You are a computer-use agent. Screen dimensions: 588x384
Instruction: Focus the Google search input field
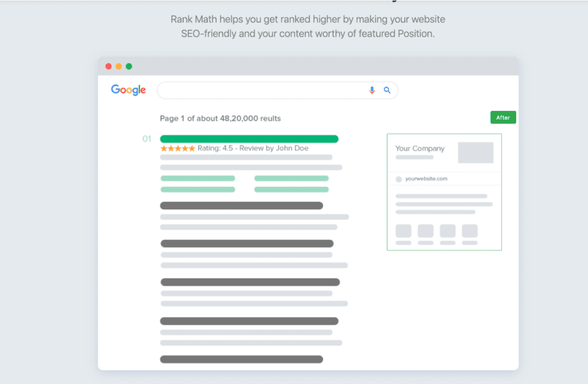pos(277,90)
